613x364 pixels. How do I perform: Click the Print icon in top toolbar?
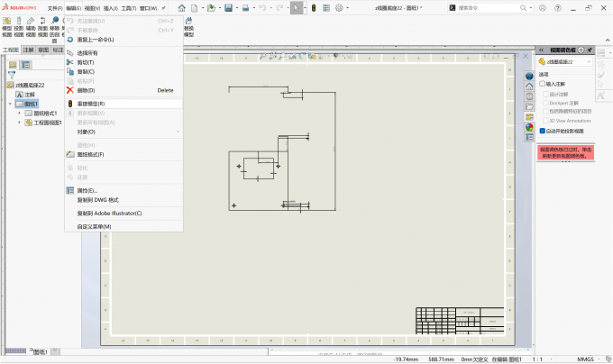[x=245, y=8]
